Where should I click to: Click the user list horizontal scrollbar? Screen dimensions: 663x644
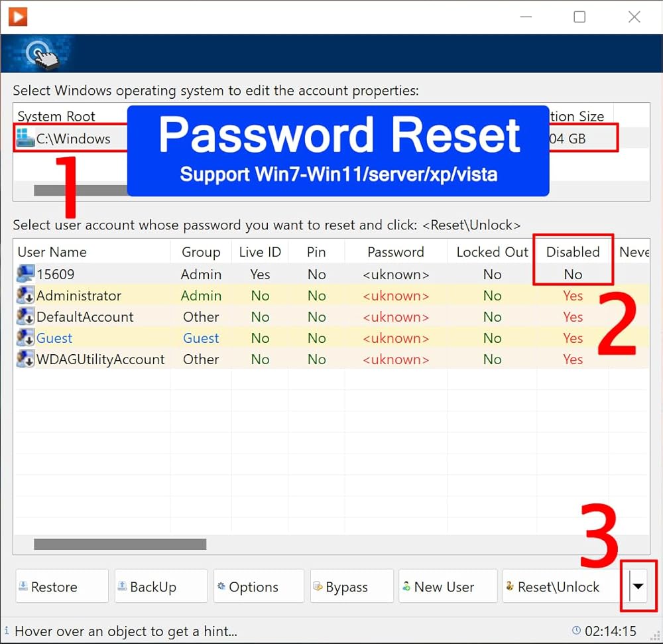pos(120,545)
